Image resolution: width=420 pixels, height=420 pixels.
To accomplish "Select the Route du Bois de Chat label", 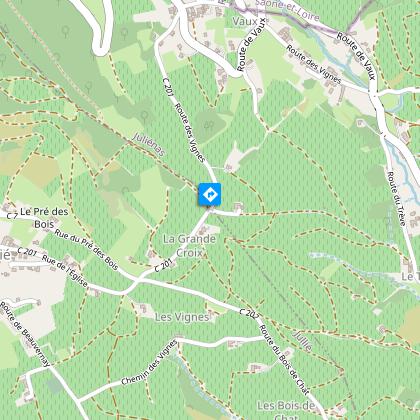I will [x=284, y=360].
